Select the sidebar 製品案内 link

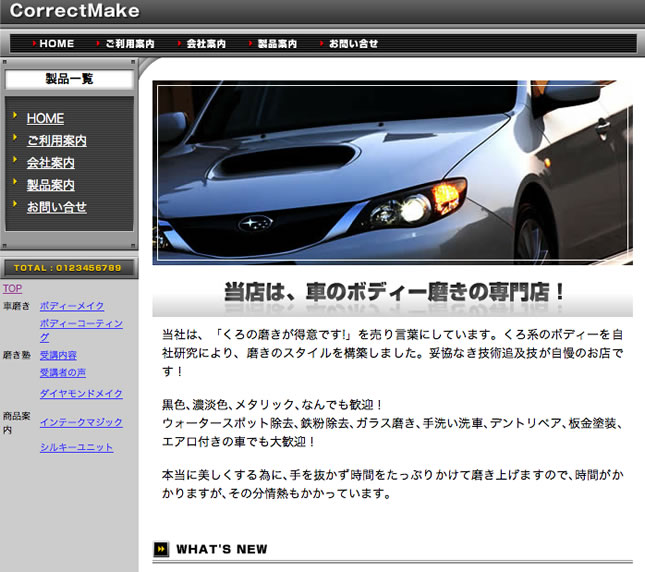coord(50,185)
